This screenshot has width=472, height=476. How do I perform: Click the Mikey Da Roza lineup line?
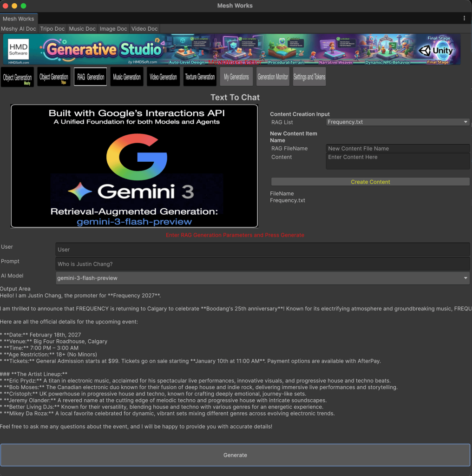pos(167,413)
